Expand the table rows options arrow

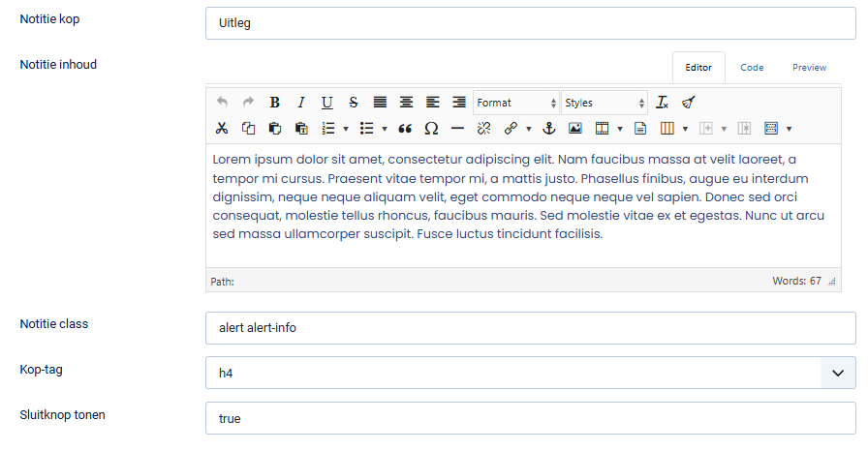(x=790, y=129)
